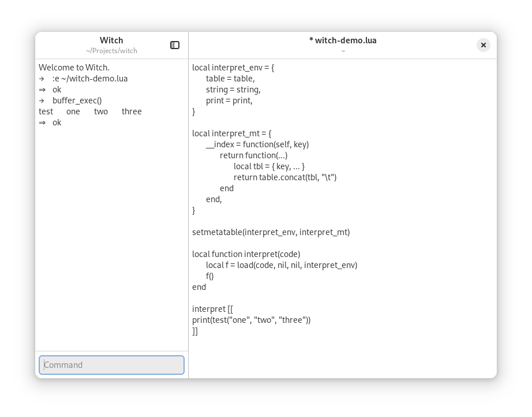The height and width of the screenshot is (417, 532).
Task: Select the ":e ~/witch-demo.lua" command line
Action: point(90,79)
